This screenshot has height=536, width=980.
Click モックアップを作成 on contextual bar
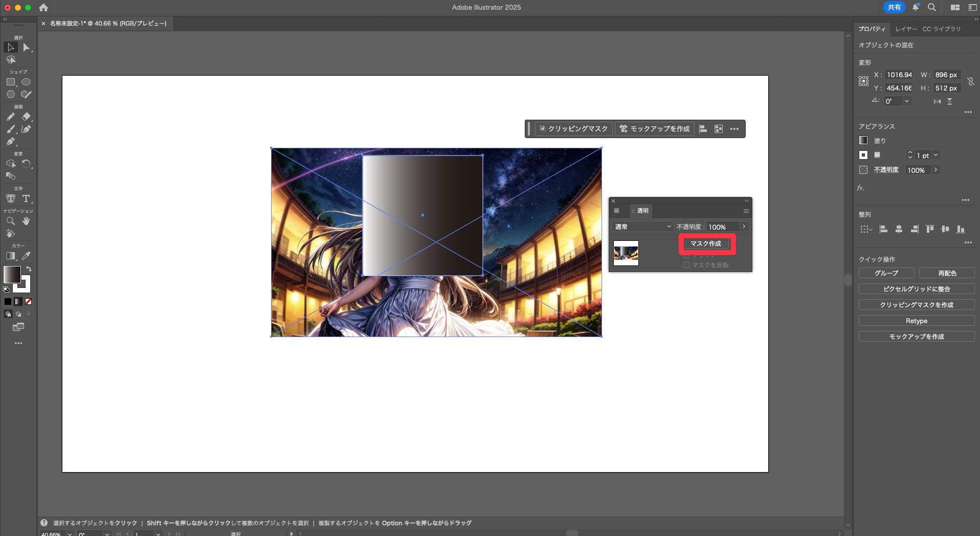(x=654, y=129)
